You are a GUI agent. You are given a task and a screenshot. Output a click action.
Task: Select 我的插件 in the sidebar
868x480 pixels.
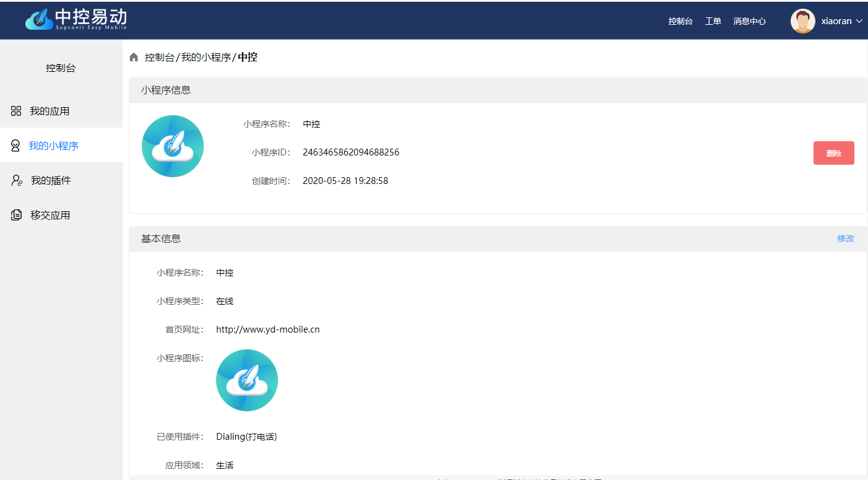point(61,180)
